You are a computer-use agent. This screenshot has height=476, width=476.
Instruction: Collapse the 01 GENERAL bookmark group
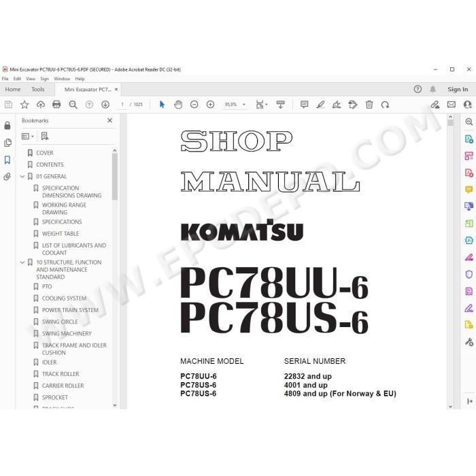22,176
